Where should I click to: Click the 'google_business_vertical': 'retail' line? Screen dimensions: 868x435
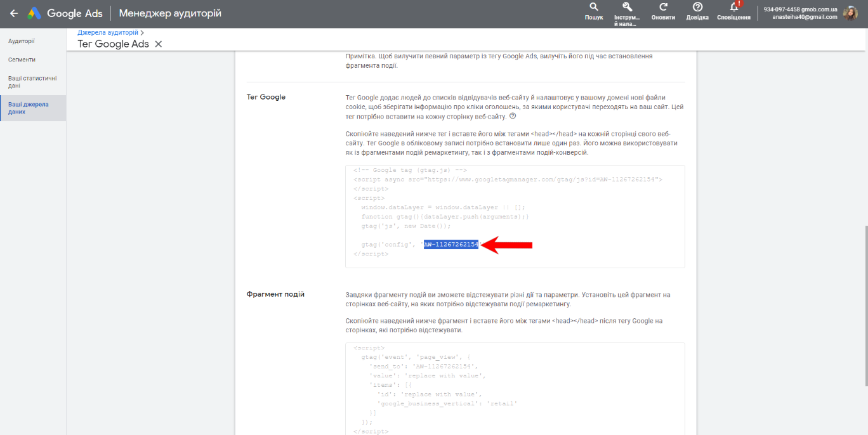pos(447,403)
